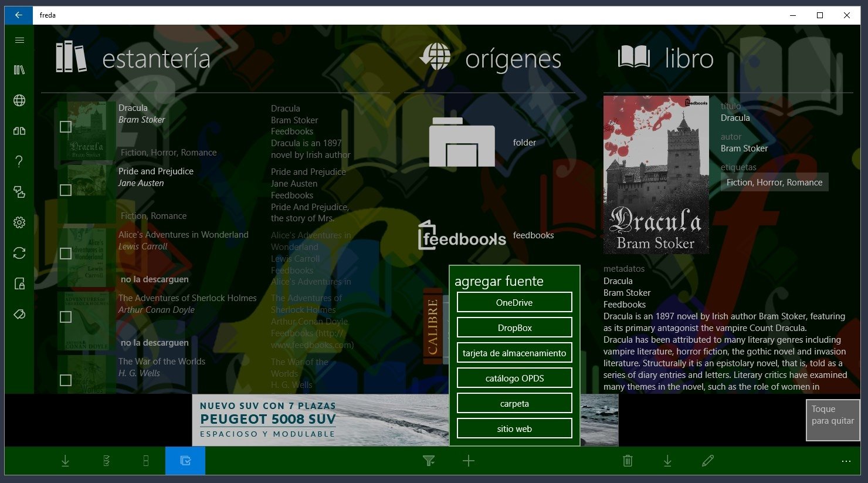This screenshot has width=868, height=483.
Task: Check the box next to Pride and Prejudice
Action: tap(66, 190)
